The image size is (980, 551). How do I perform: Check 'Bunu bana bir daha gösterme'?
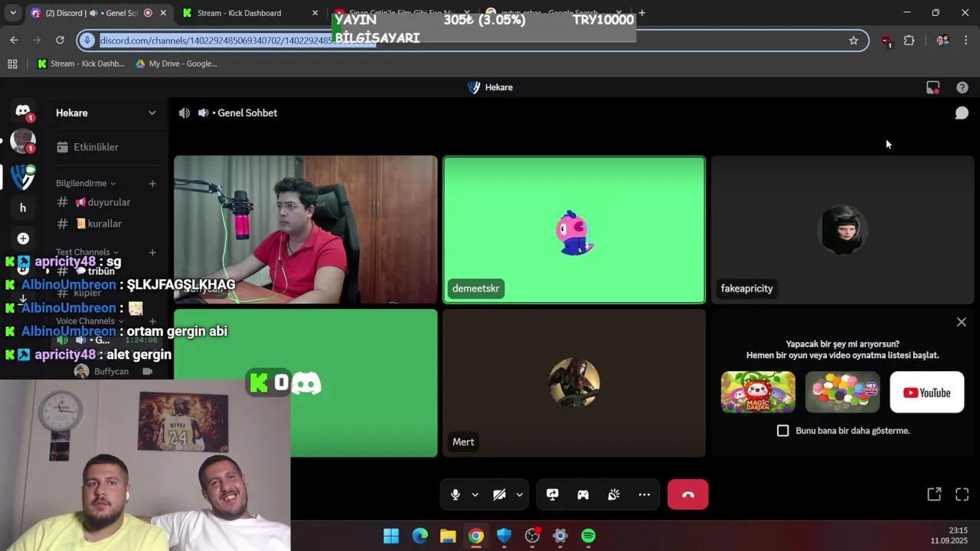(x=782, y=431)
